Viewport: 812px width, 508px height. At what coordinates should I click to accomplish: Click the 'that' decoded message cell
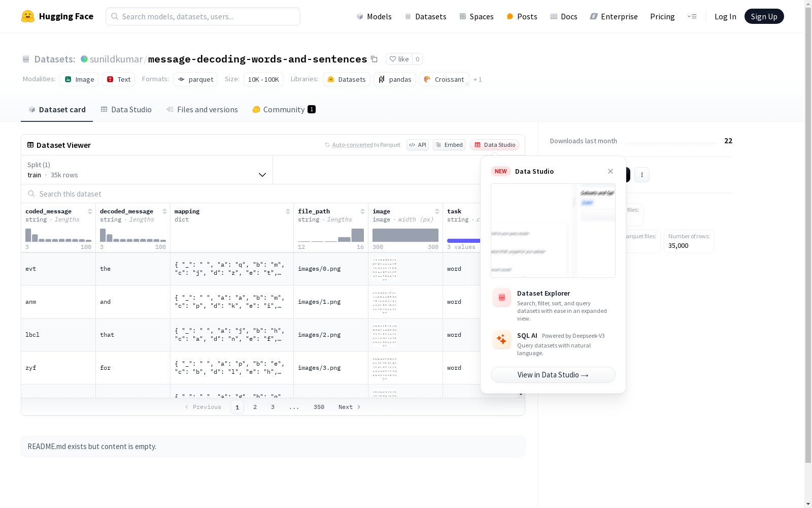(133, 335)
